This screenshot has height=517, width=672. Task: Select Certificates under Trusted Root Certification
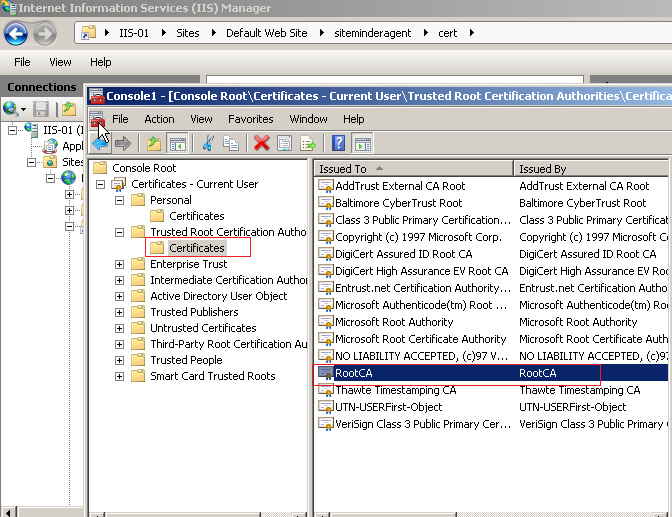pyautogui.click(x=197, y=248)
